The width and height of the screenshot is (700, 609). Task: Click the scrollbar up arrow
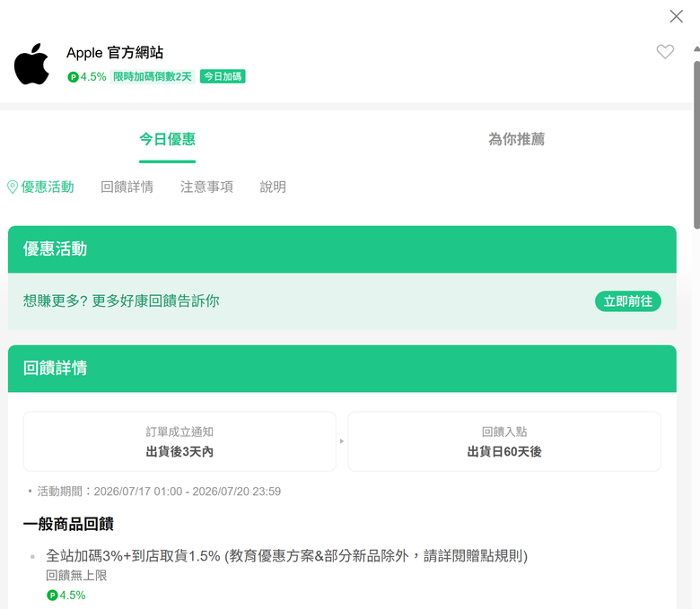pos(696,48)
